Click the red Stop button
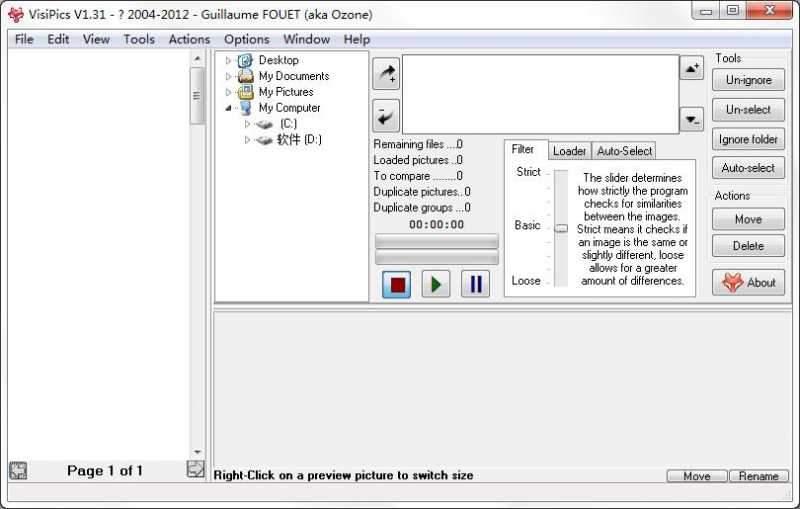 pyautogui.click(x=397, y=284)
